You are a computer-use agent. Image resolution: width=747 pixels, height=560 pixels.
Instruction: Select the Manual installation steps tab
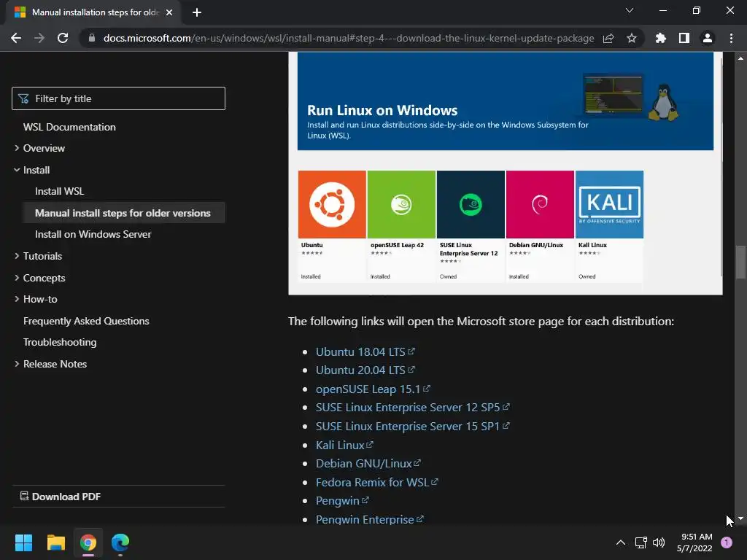pos(93,12)
